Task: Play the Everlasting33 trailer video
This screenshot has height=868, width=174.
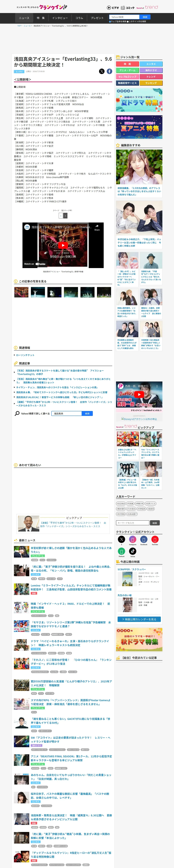Action: (63, 245)
